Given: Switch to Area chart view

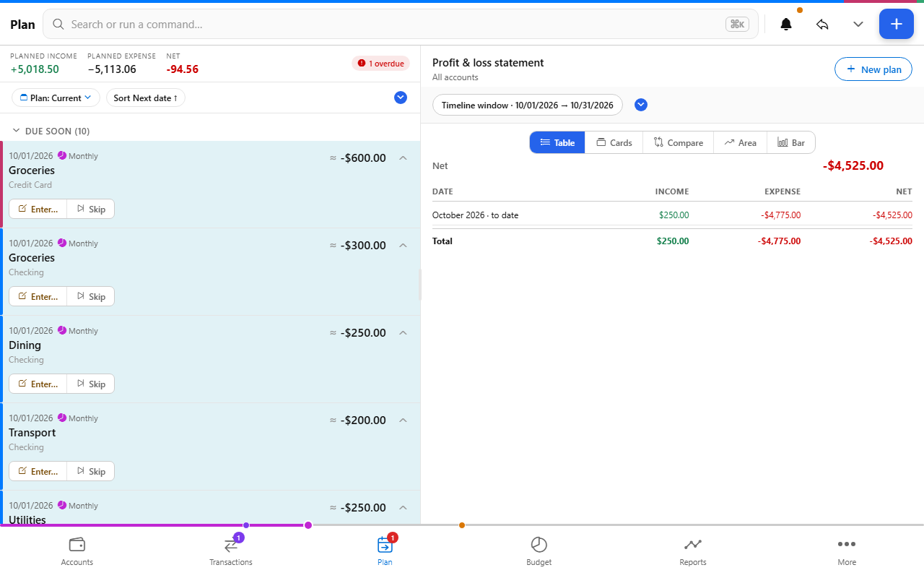Looking at the screenshot, I should point(741,142).
